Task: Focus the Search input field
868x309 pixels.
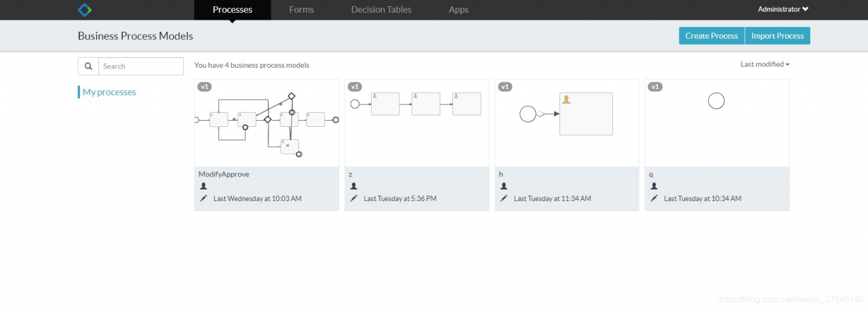Action: pyautogui.click(x=141, y=66)
